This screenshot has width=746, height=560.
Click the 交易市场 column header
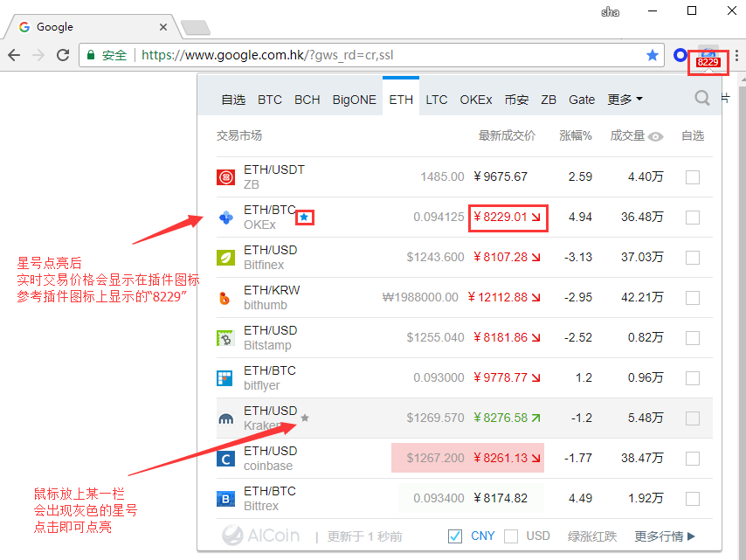click(x=238, y=135)
